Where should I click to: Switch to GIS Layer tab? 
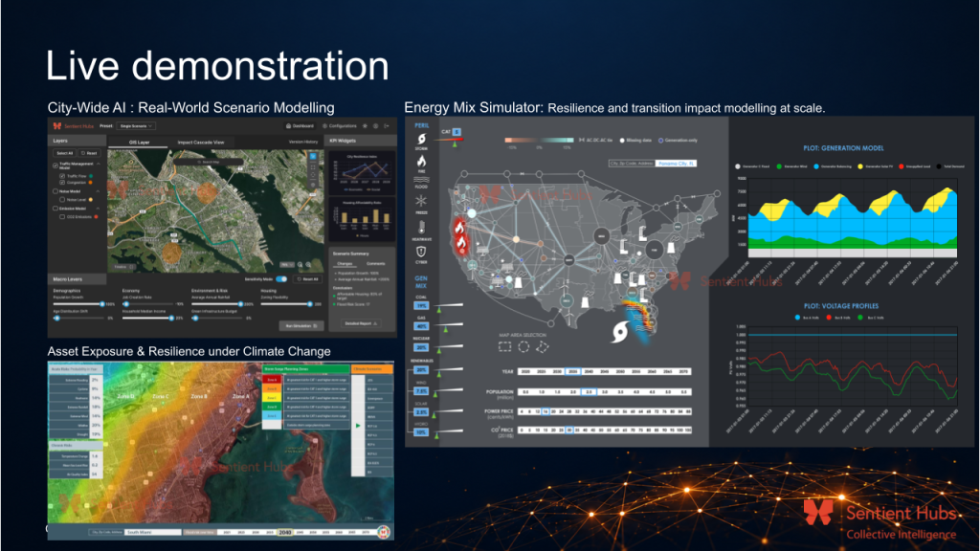(139, 143)
